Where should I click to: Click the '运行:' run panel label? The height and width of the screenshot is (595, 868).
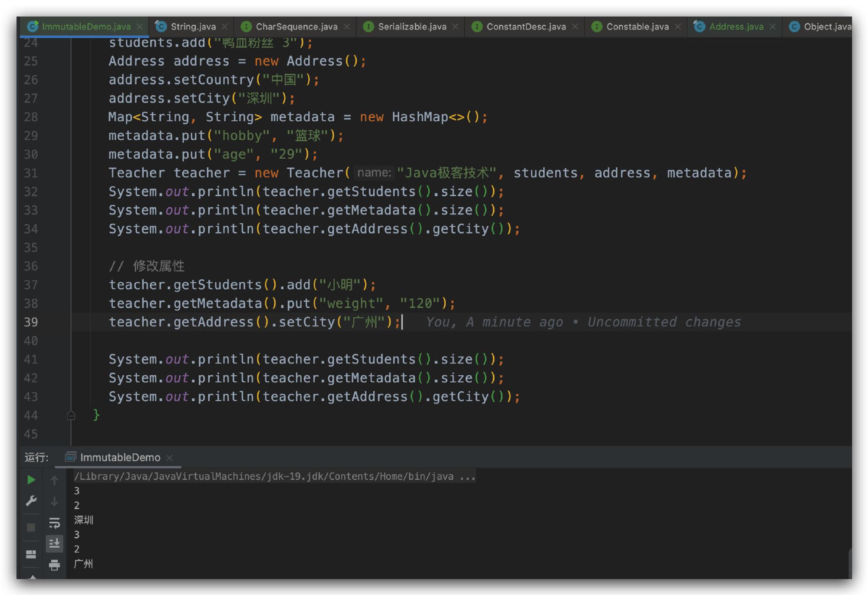(x=36, y=457)
